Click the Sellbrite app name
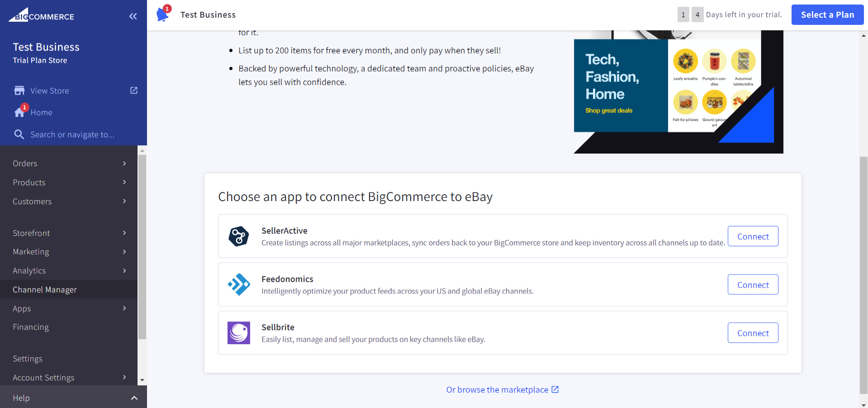The image size is (868, 408). (x=278, y=327)
